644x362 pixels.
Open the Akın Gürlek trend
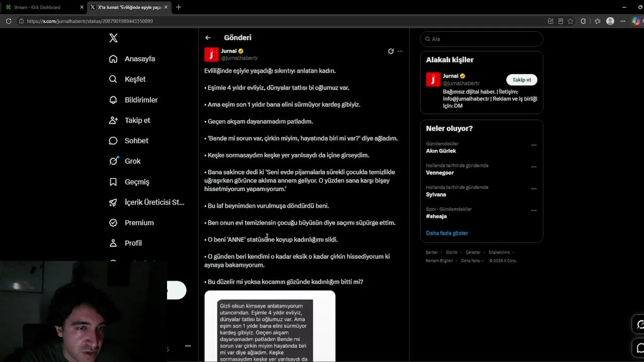(441, 151)
